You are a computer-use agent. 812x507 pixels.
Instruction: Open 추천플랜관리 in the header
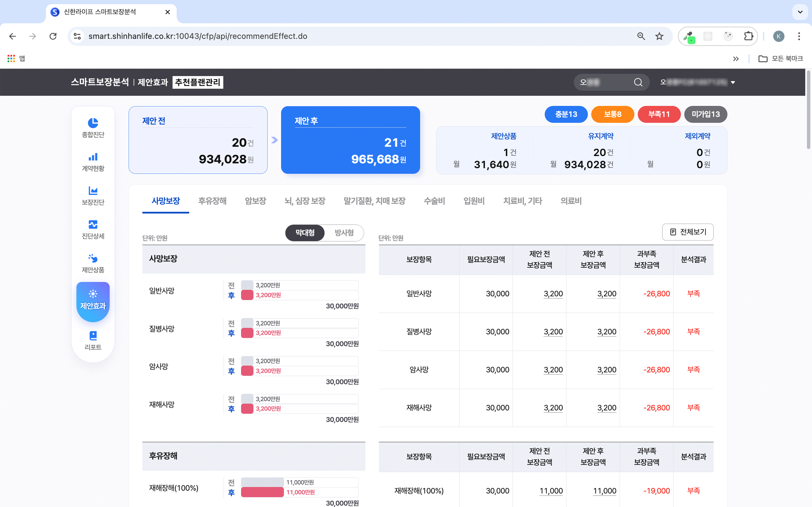[198, 82]
